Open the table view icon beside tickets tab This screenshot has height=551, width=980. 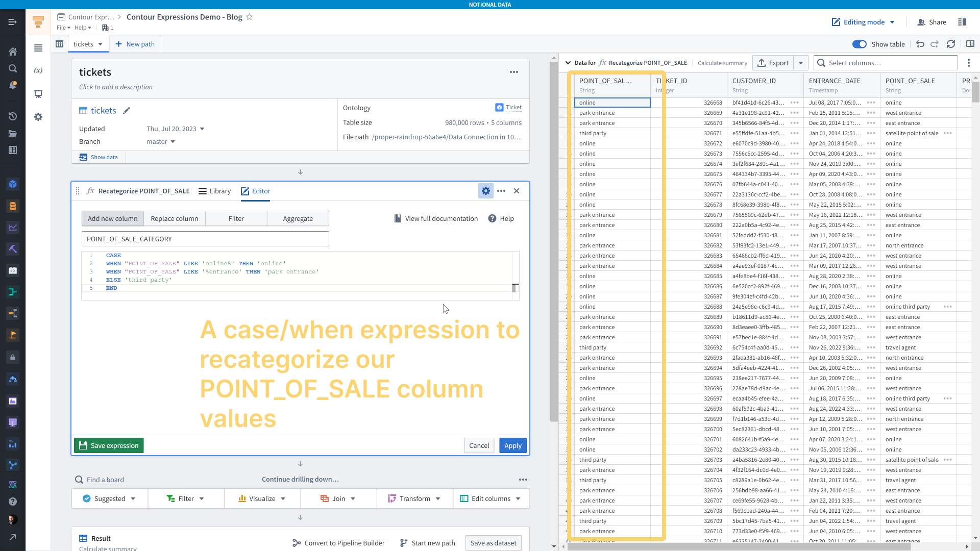(60, 44)
